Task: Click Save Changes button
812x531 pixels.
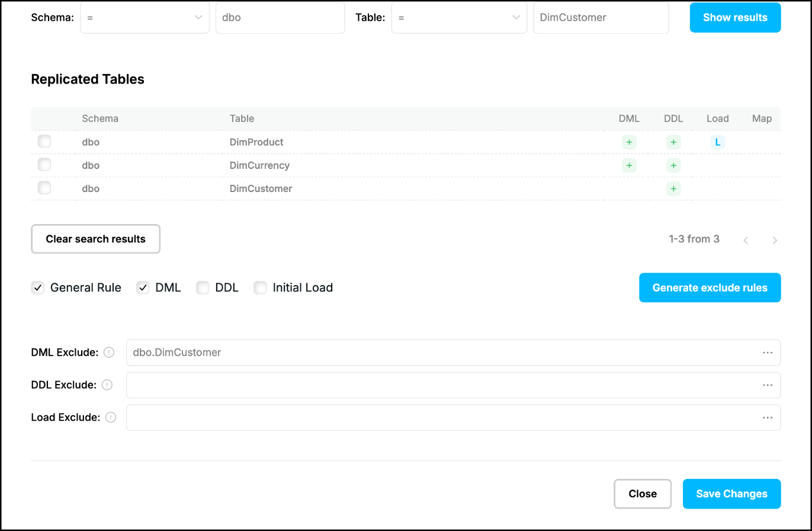Action: click(731, 494)
